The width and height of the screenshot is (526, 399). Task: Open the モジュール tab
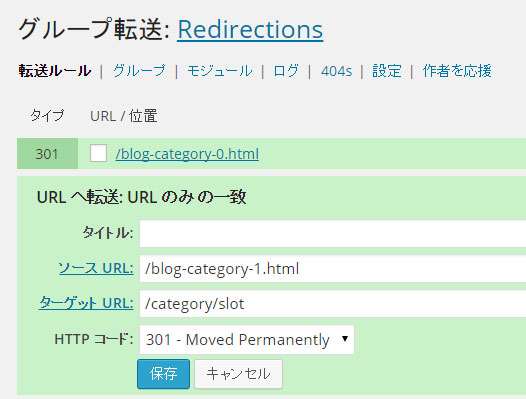click(219, 71)
